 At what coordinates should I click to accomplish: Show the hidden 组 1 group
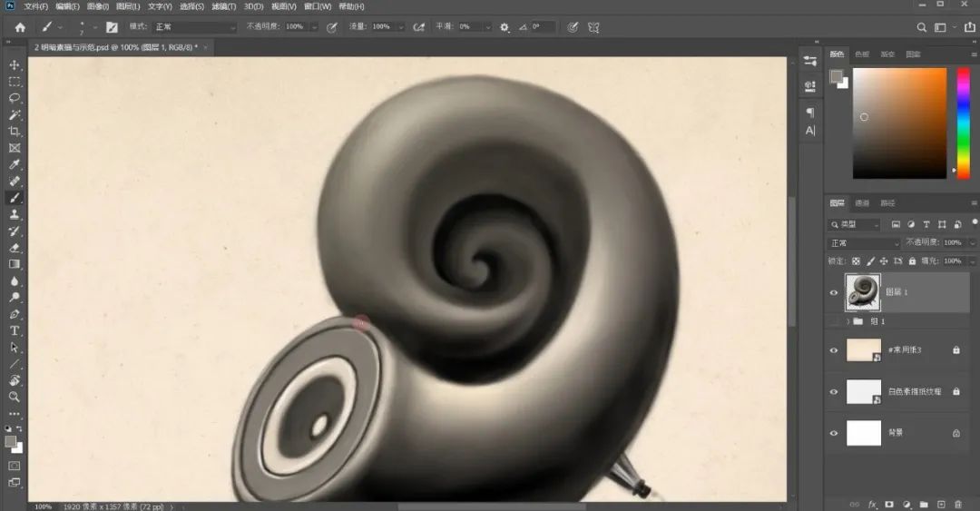point(834,321)
